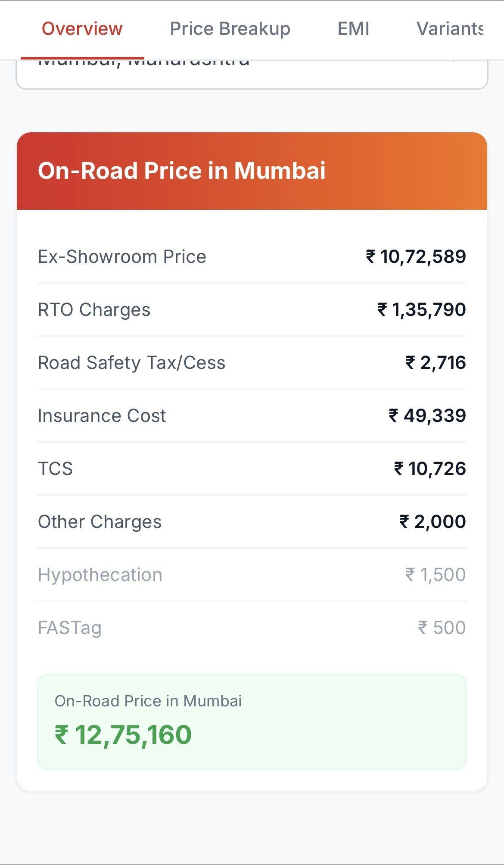504x865 pixels.
Task: Select the TCS row label
Action: [x=56, y=469]
